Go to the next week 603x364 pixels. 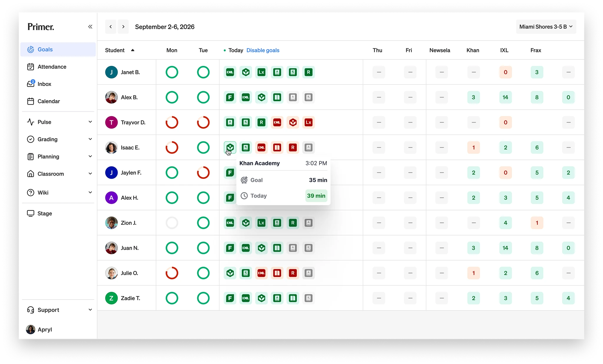(123, 27)
